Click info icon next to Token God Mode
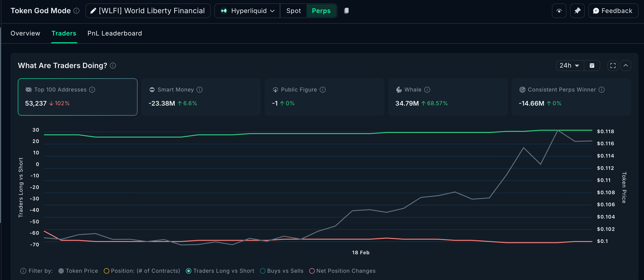The height and width of the screenshot is (280, 644). pos(76,11)
